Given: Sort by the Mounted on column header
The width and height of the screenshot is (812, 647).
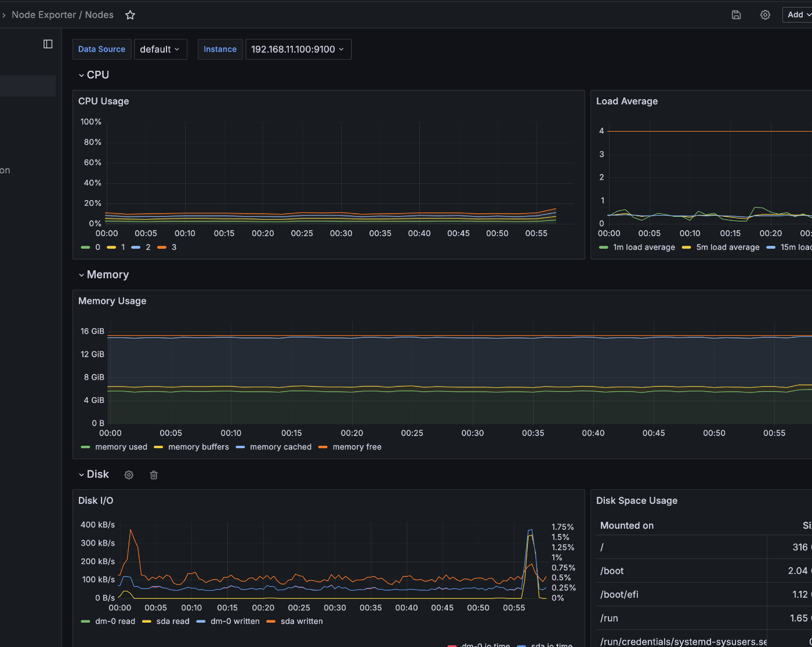Looking at the screenshot, I should click(627, 526).
